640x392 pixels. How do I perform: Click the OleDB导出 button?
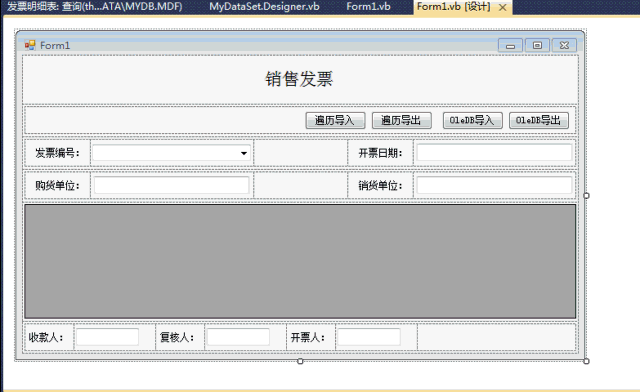(539, 120)
